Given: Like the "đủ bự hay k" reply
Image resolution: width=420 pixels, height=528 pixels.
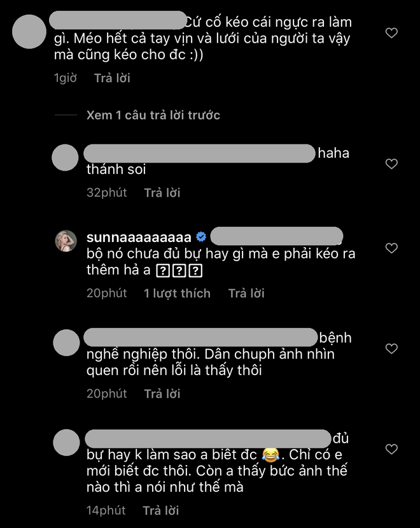Looking at the screenshot, I should [391, 449].
